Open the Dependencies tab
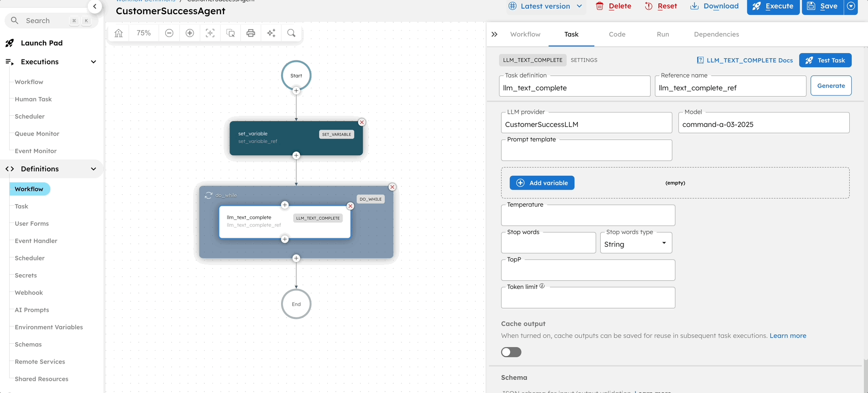This screenshot has height=393, width=868. tap(716, 35)
